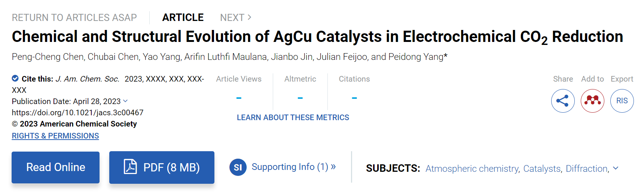The width and height of the screenshot is (644, 192).
Task: Open the Catalysts subject link
Action: (x=542, y=169)
